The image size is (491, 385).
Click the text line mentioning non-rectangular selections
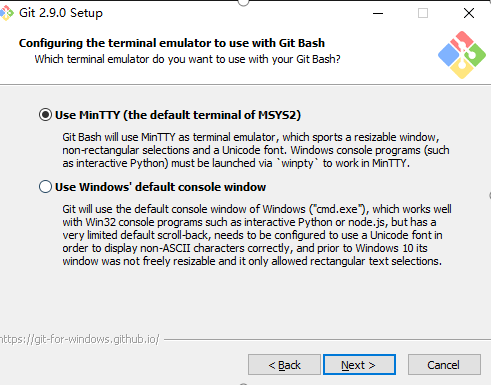coord(256,150)
